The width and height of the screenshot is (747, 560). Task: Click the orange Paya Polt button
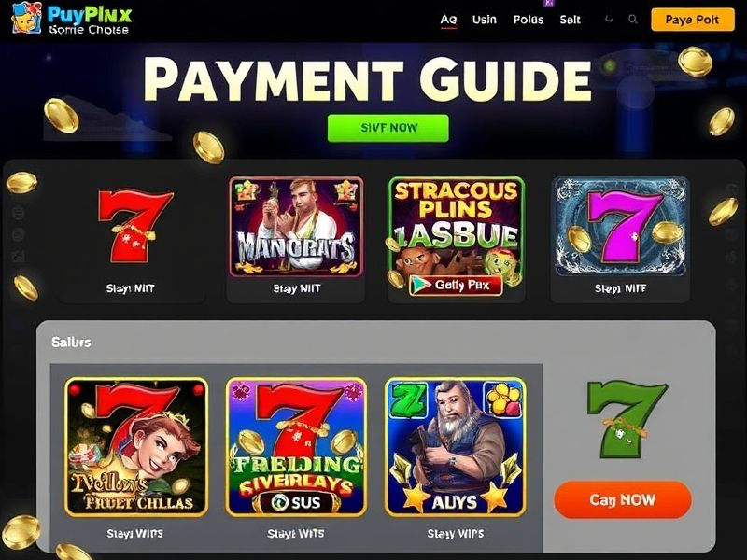pos(693,20)
